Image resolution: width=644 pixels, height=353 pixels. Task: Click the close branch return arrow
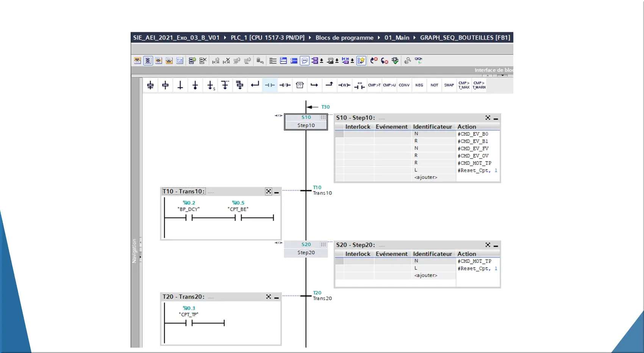[x=255, y=84]
